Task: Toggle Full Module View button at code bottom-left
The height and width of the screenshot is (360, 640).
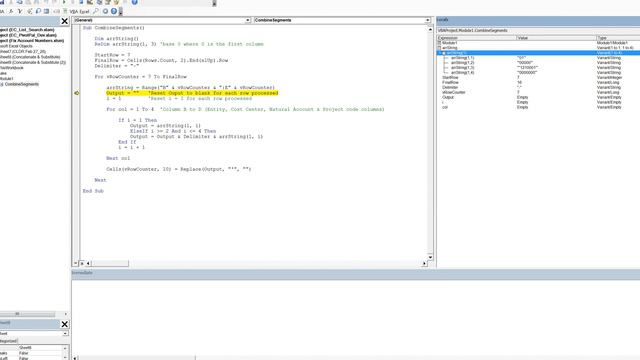Action: point(82,264)
